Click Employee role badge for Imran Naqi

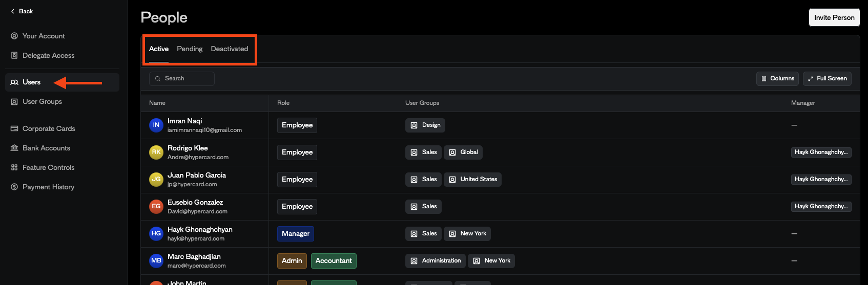pyautogui.click(x=297, y=125)
